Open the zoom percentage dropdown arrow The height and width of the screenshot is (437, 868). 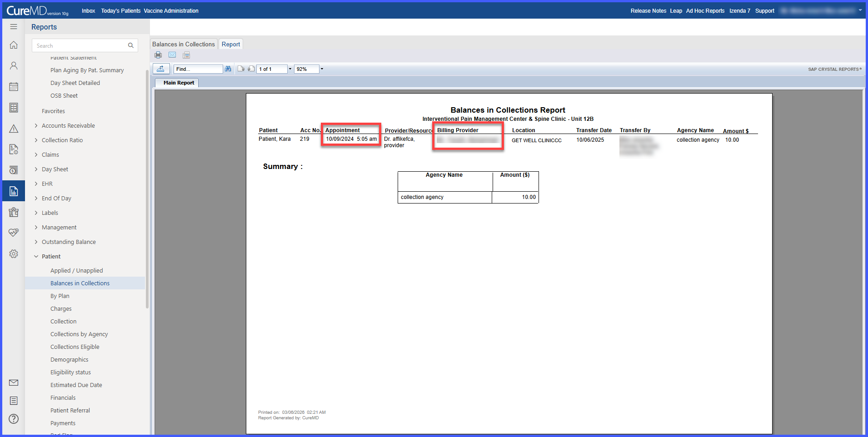click(x=322, y=69)
